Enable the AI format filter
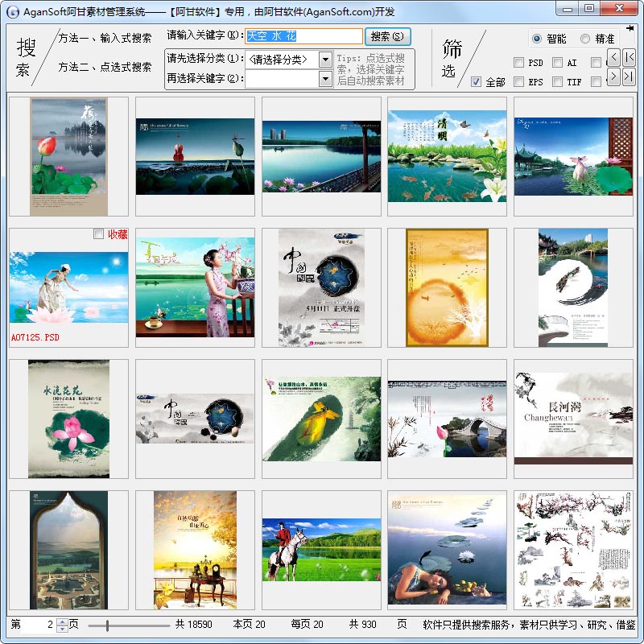Screen dimensions: 644x644 tap(557, 63)
